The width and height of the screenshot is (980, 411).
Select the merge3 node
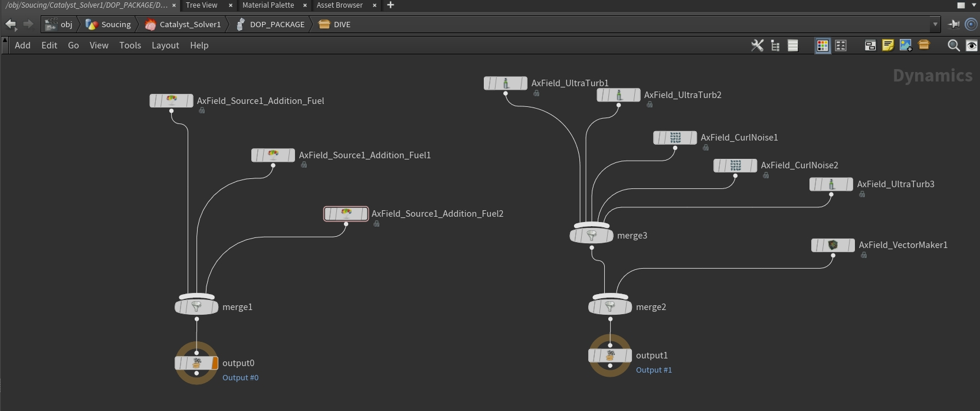click(592, 236)
